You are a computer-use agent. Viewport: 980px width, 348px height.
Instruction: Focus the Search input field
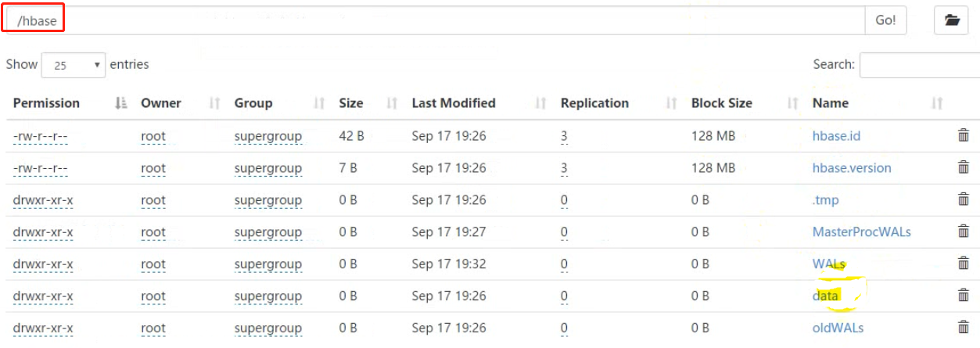click(920, 65)
